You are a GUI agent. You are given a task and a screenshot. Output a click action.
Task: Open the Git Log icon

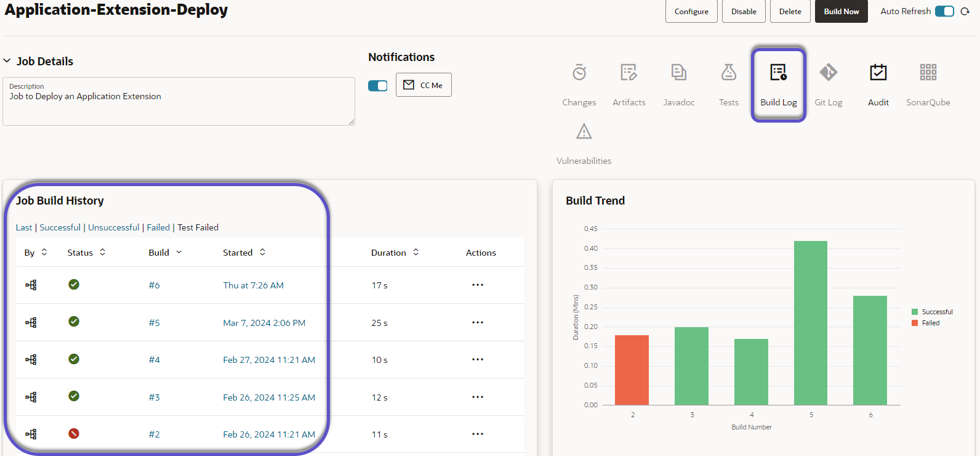[828, 73]
